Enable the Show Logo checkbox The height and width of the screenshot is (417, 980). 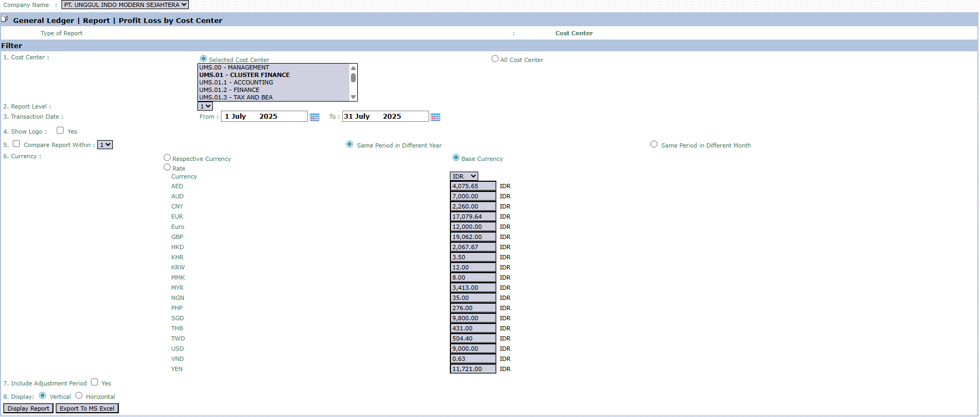(x=60, y=130)
